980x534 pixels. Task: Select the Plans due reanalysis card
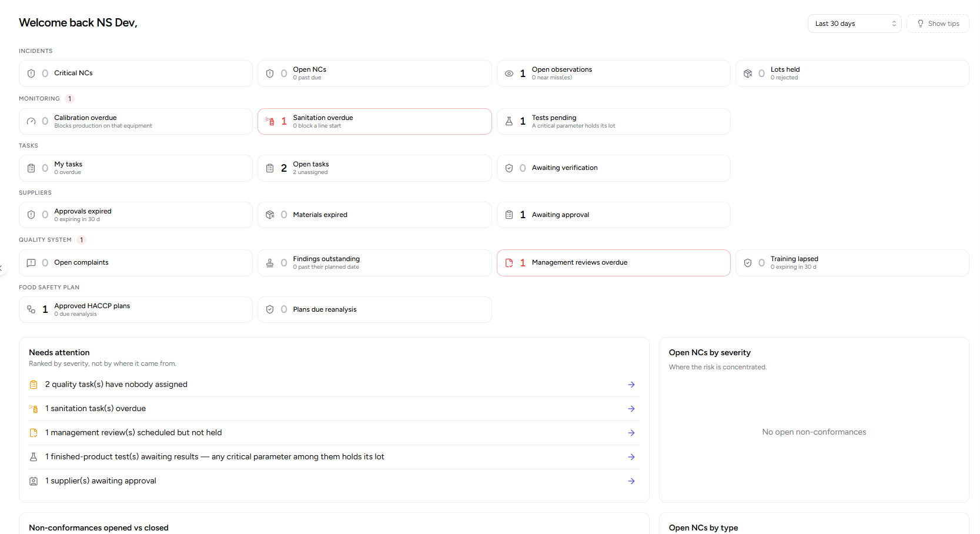374,309
